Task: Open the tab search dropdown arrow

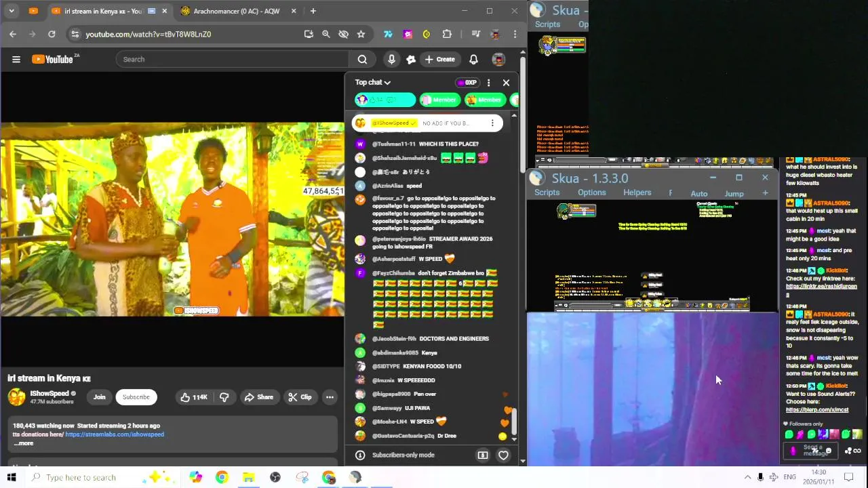Action: click(x=12, y=11)
